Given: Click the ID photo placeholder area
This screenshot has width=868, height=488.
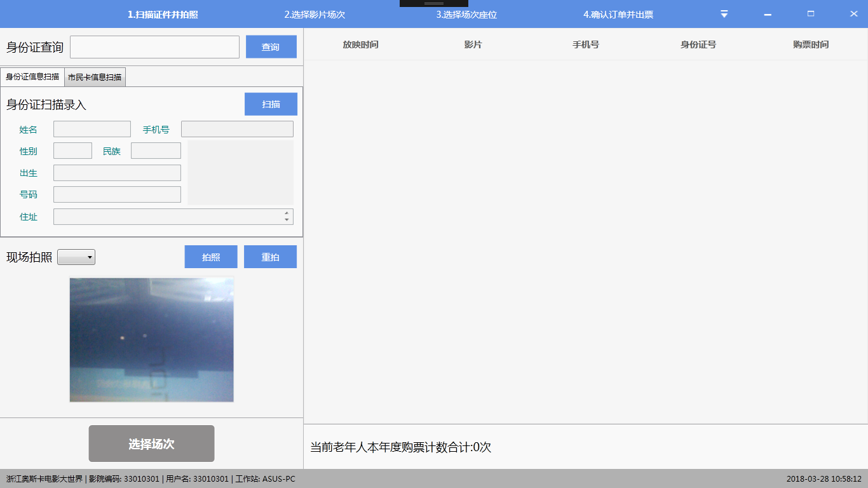Looking at the screenshot, I should (240, 173).
